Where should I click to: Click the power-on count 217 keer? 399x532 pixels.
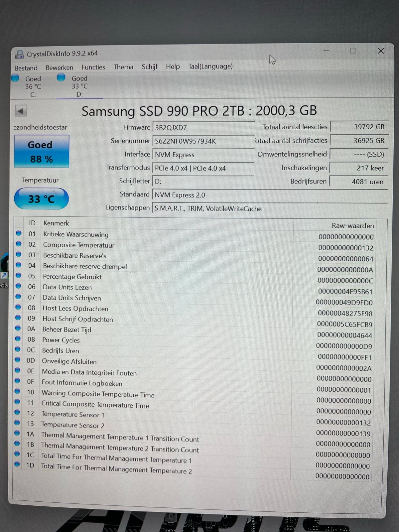click(x=358, y=168)
